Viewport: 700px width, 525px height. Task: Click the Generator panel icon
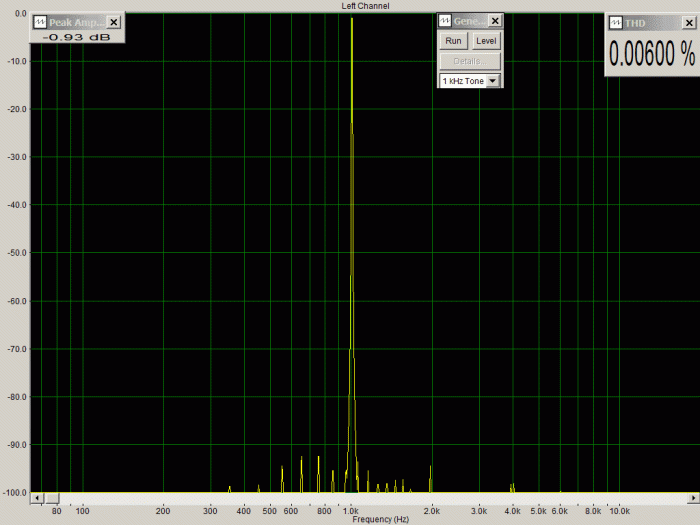click(445, 21)
